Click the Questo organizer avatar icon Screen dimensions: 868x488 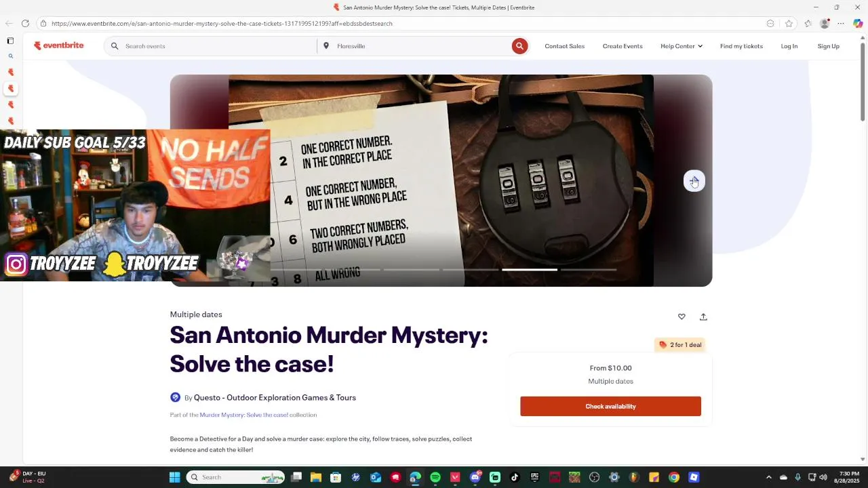point(175,397)
